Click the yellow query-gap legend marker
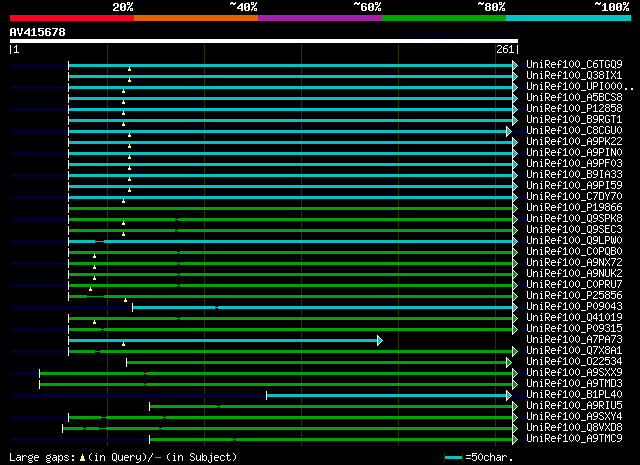 coord(82,458)
